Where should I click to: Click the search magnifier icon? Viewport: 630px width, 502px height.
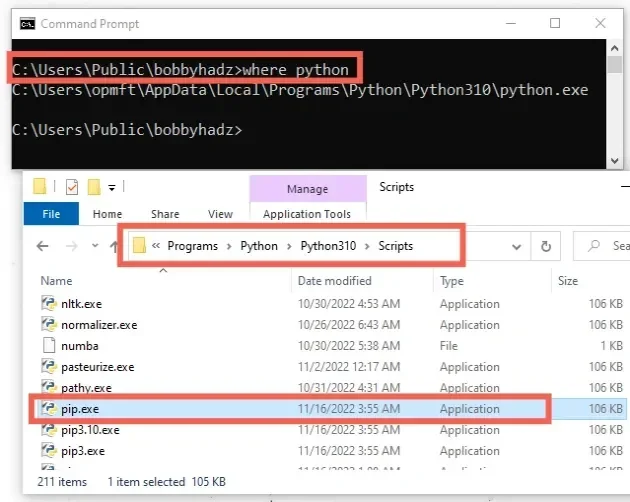coord(594,245)
